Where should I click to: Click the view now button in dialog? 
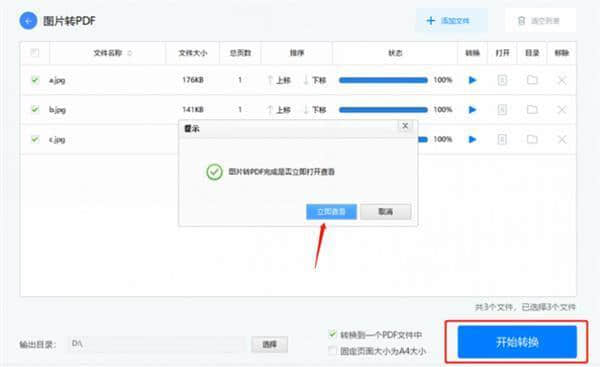[331, 212]
